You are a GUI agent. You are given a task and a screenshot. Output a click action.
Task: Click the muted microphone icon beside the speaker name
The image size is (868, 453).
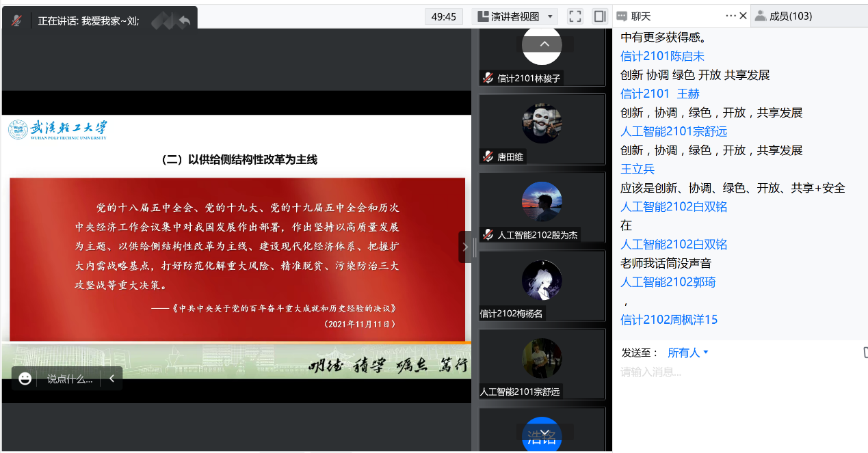coord(16,20)
